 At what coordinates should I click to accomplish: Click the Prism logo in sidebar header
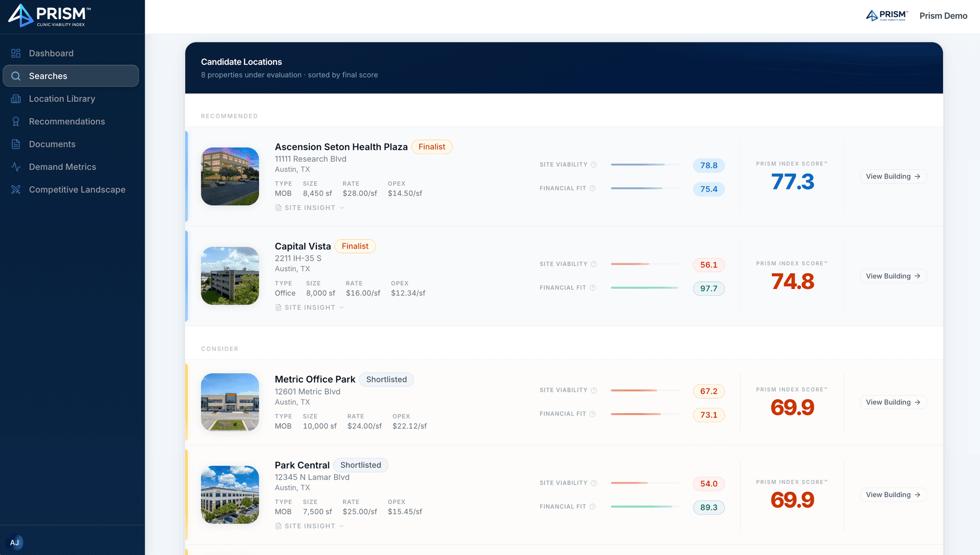[50, 15]
